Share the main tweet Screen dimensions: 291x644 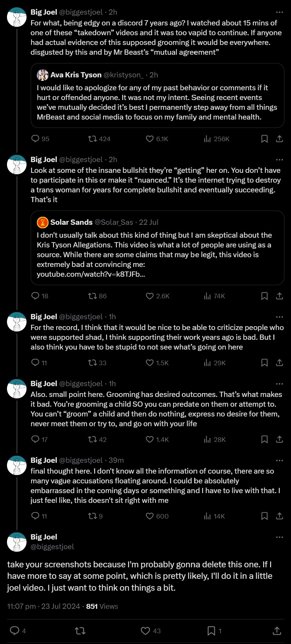277,631
